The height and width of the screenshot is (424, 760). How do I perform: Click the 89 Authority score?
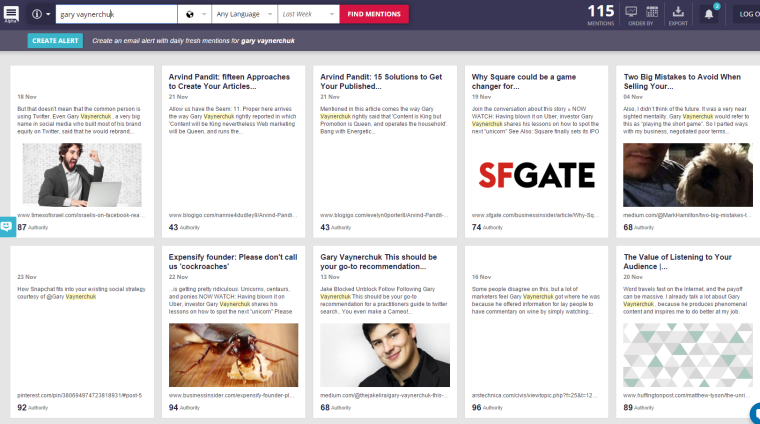tap(638, 408)
